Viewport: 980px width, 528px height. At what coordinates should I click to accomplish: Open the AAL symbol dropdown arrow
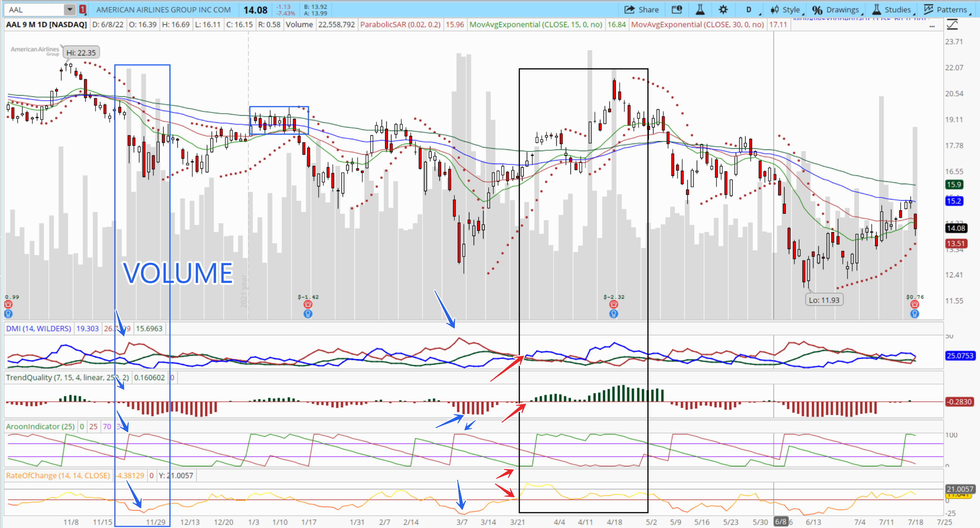click(x=69, y=9)
